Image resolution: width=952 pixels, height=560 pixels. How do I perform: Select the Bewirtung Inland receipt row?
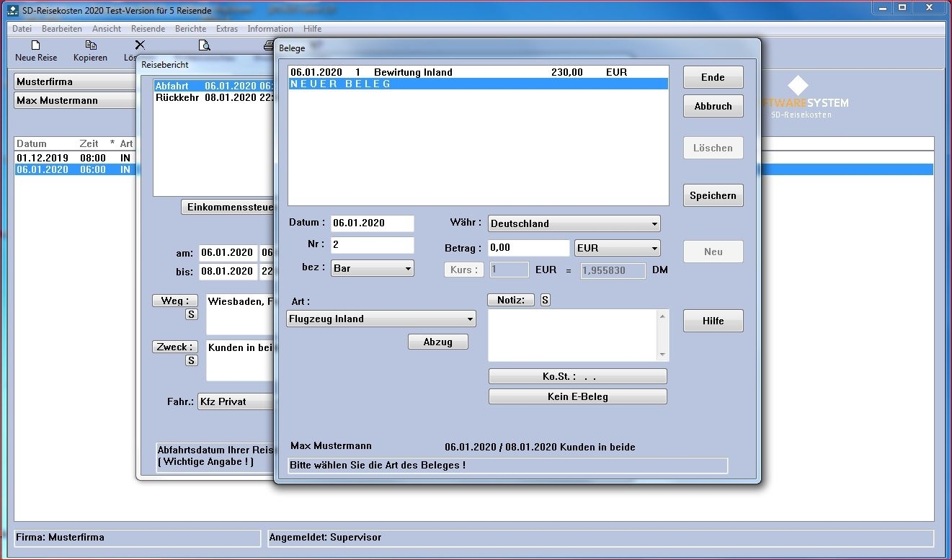click(x=479, y=72)
